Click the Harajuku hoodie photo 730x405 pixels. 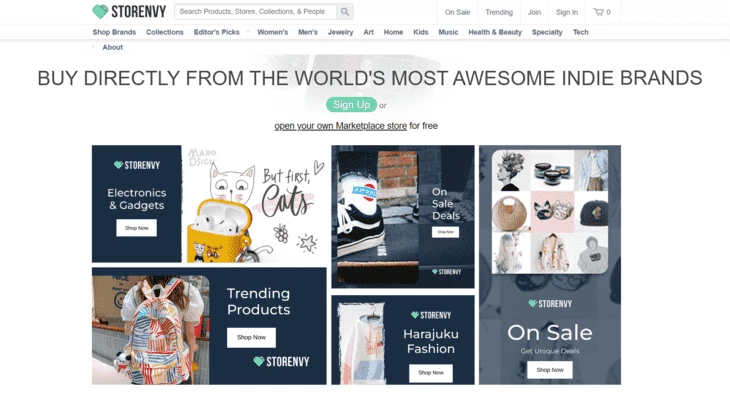(362, 344)
